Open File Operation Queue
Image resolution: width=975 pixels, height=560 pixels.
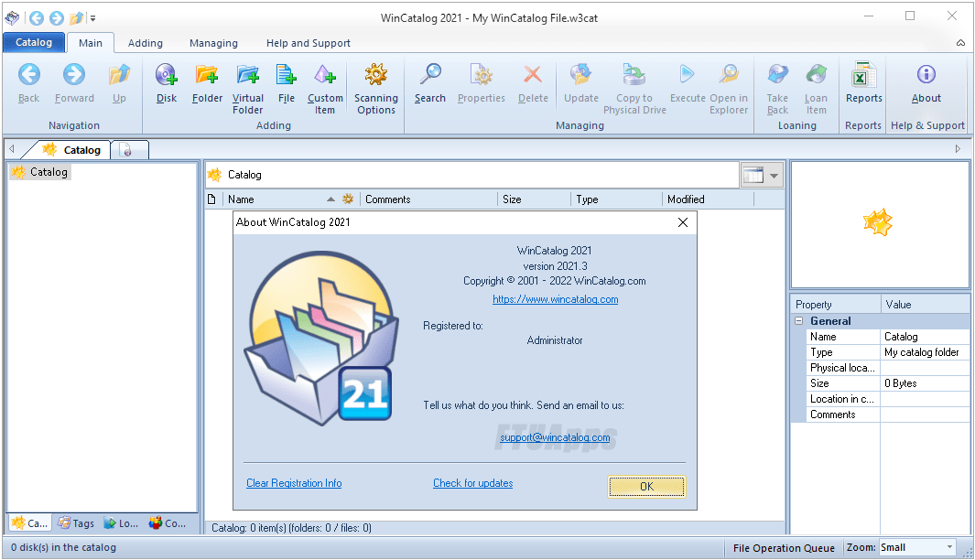[x=784, y=548]
